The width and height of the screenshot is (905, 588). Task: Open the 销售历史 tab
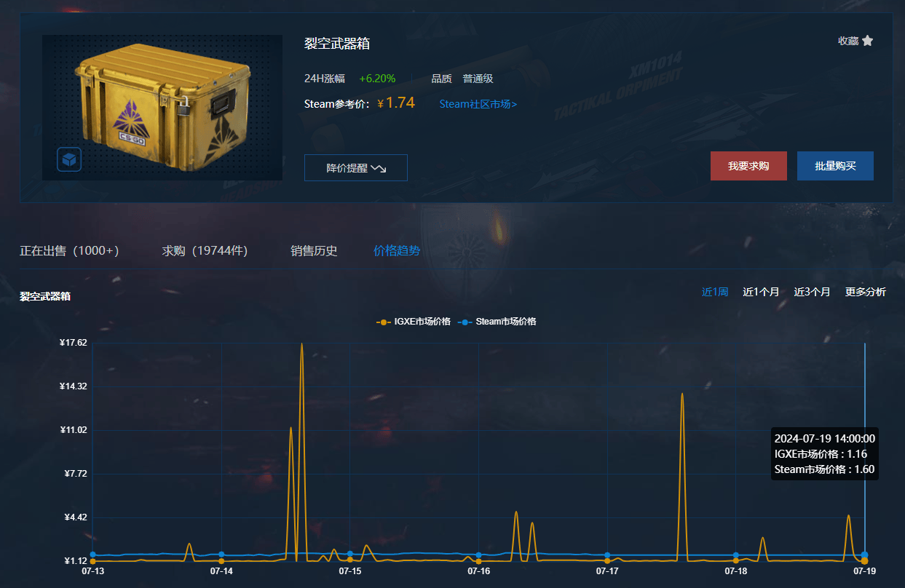pyautogui.click(x=314, y=250)
